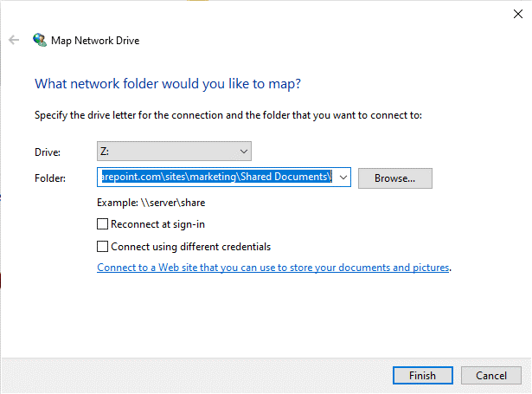Click the Cancel button

(x=490, y=376)
